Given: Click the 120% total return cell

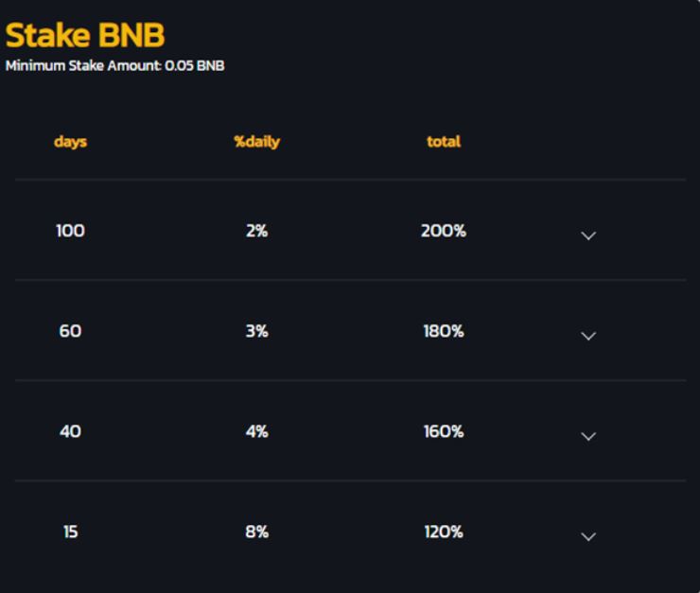Looking at the screenshot, I should [444, 532].
